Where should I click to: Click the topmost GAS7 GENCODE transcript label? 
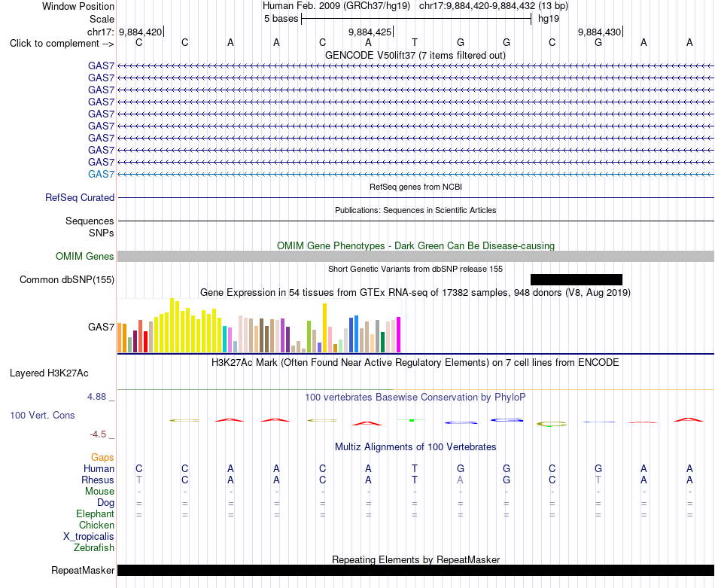pyautogui.click(x=102, y=66)
